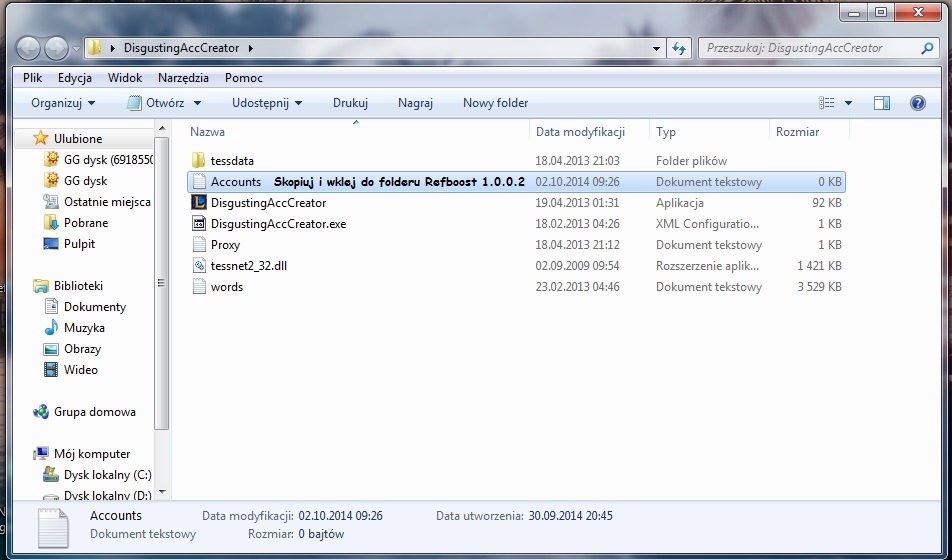Open the view options dropdown arrow
This screenshot has height=560, width=952.
848,103
